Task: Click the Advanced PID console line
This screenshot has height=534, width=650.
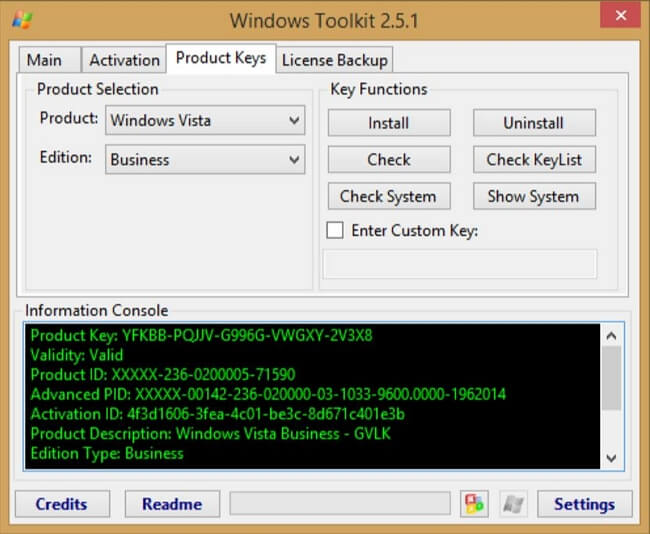Action: [268, 394]
